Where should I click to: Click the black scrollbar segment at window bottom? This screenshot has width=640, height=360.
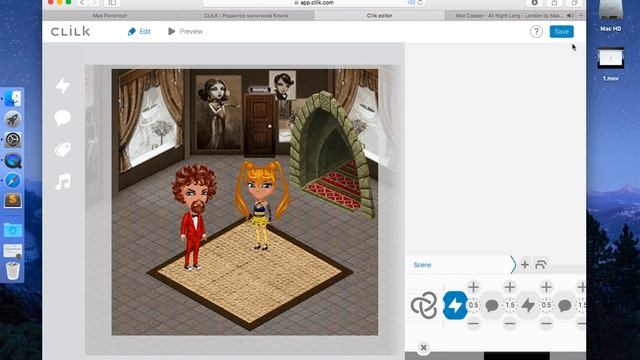coord(517,356)
